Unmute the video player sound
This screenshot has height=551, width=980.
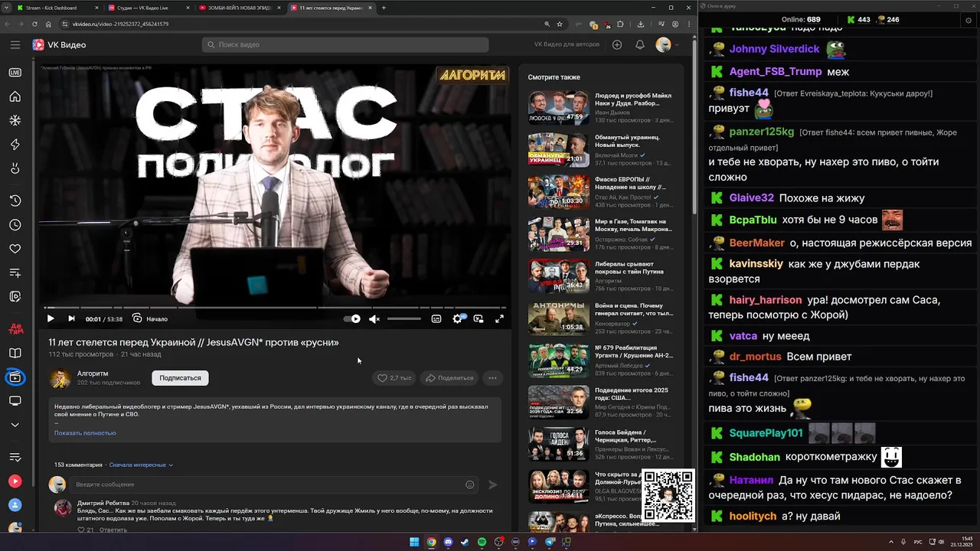[x=374, y=318]
